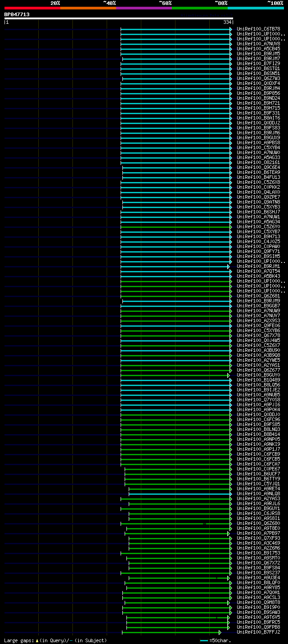Click the arrowhead ending the UniRef100_B7FFJ2 bar
The width and height of the screenshot is (288, 644).
tap(220, 632)
